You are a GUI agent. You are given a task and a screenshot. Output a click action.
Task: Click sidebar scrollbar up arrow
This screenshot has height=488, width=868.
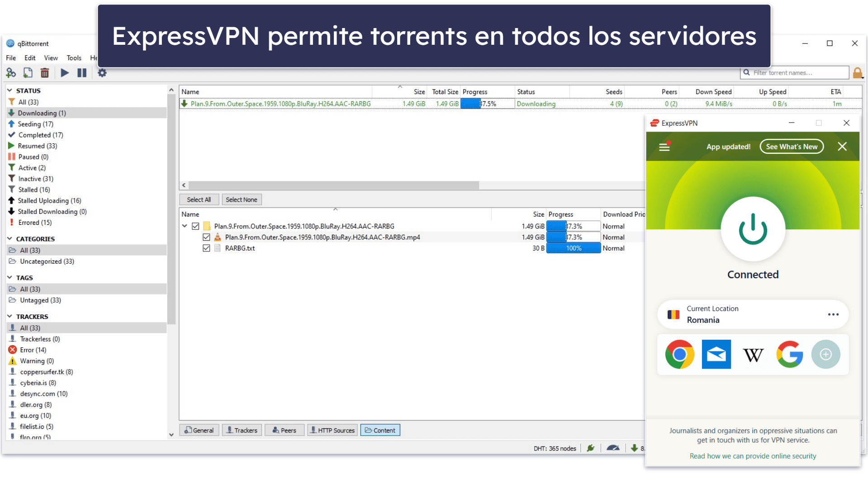[x=171, y=90]
